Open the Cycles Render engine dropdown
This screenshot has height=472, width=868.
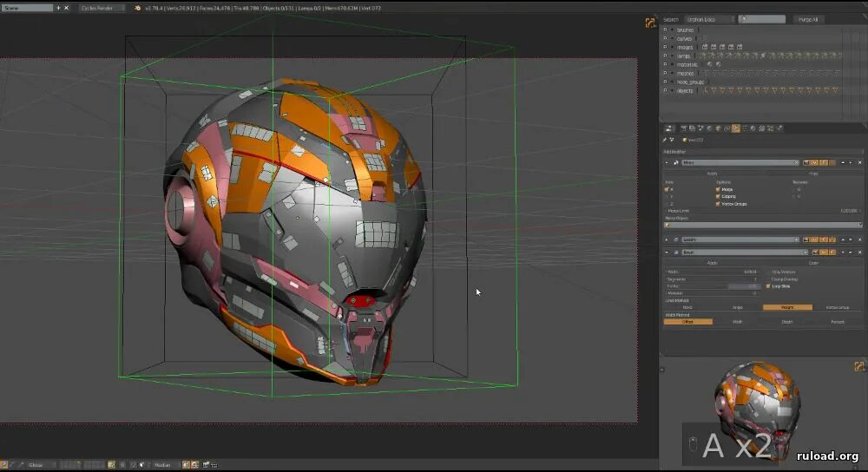(101, 8)
